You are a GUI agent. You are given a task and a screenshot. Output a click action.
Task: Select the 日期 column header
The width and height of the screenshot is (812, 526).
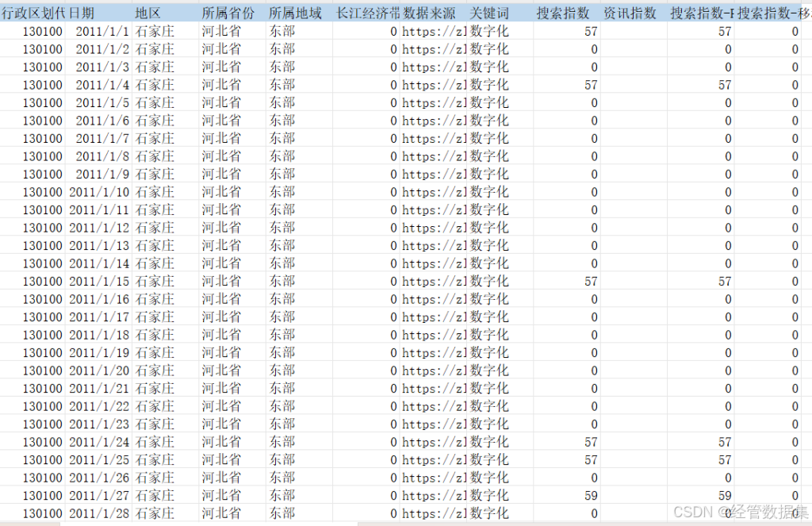pos(99,13)
